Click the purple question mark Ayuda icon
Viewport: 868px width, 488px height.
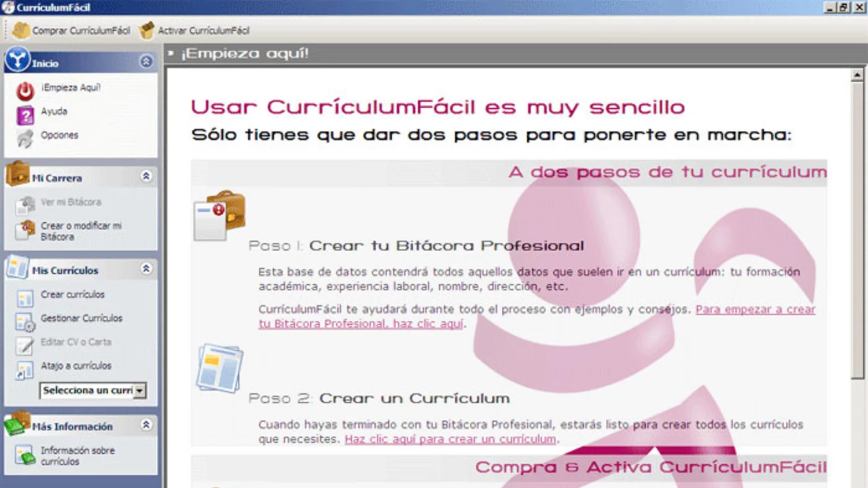[x=25, y=115]
